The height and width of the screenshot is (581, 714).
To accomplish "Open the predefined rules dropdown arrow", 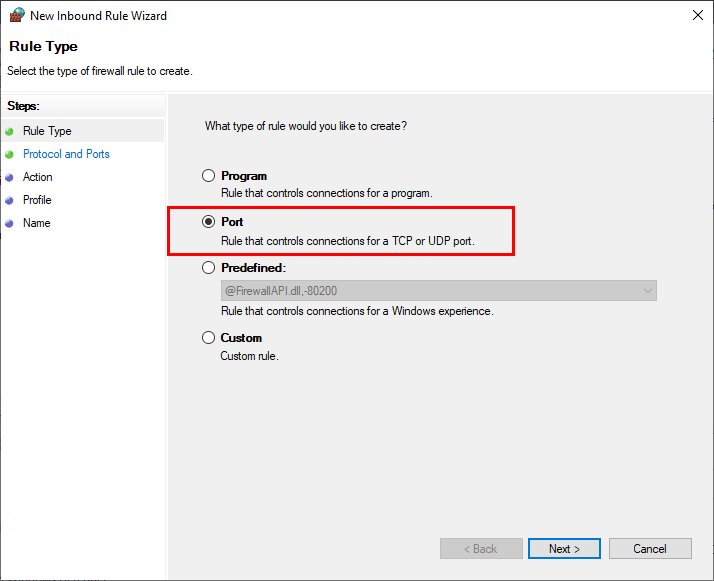I will [x=648, y=291].
